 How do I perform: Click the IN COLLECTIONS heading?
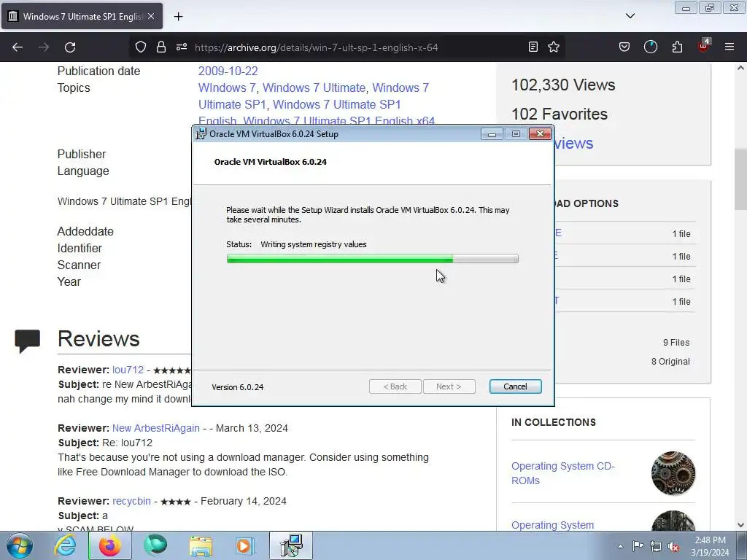point(554,422)
